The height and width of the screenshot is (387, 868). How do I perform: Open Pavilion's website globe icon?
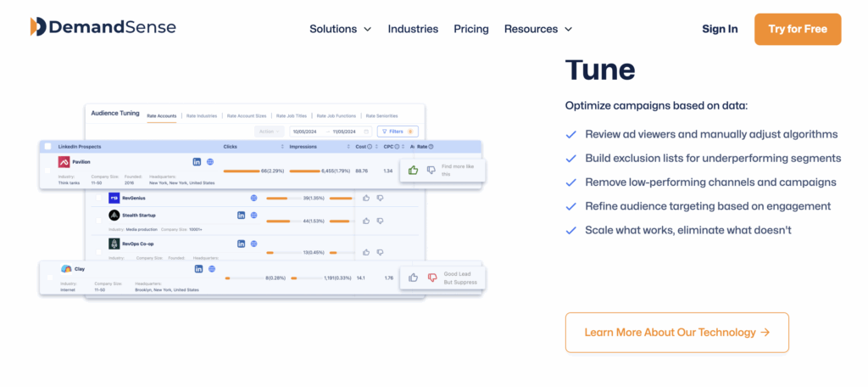point(210,162)
